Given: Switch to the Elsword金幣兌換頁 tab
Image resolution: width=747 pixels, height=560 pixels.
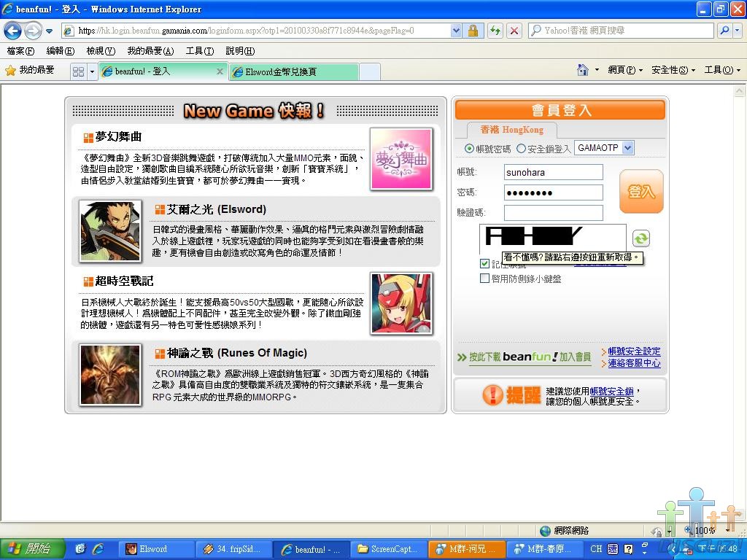Looking at the screenshot, I should pyautogui.click(x=293, y=72).
